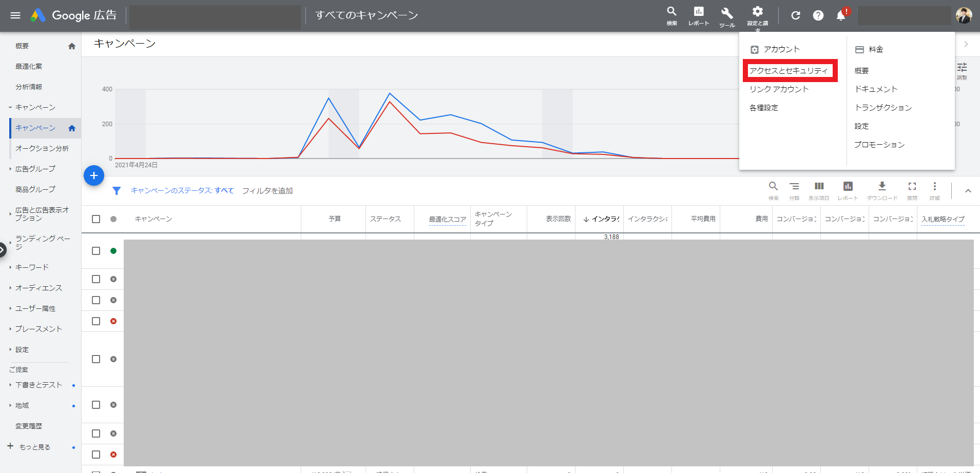Tick the header select-all checkbox
This screenshot has width=980, height=473.
(96, 219)
